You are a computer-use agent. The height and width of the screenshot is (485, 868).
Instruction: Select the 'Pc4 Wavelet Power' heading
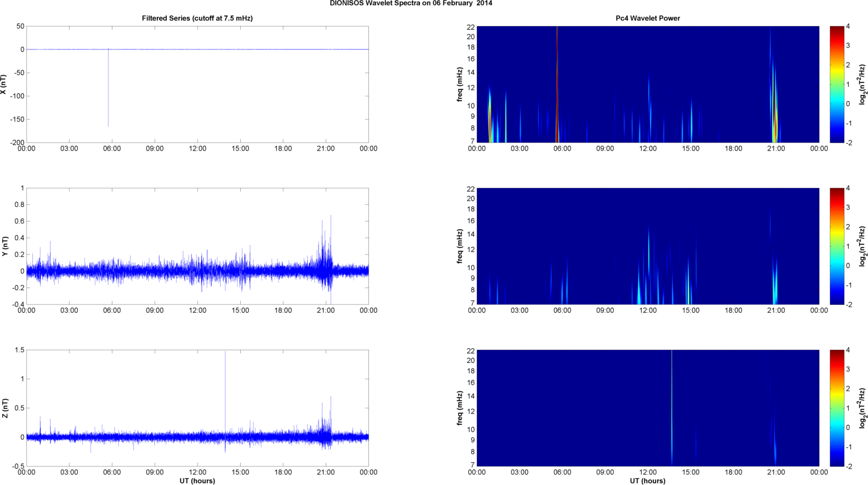point(648,18)
